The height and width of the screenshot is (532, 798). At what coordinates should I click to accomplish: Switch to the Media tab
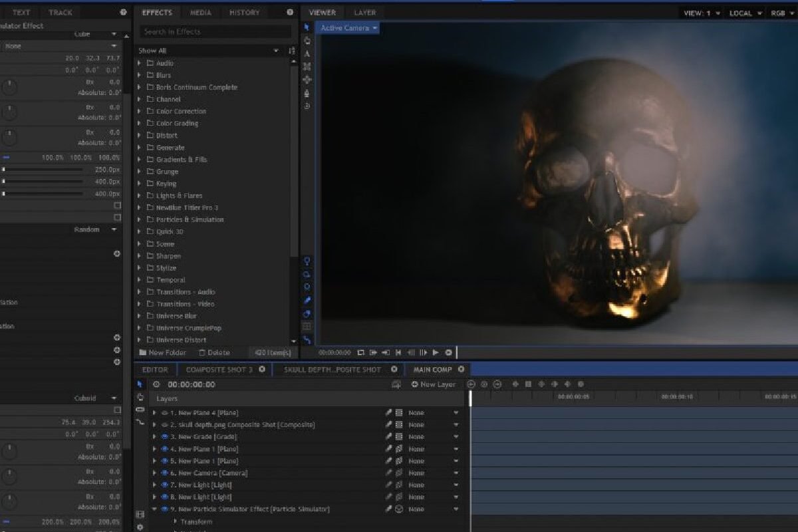coord(200,13)
